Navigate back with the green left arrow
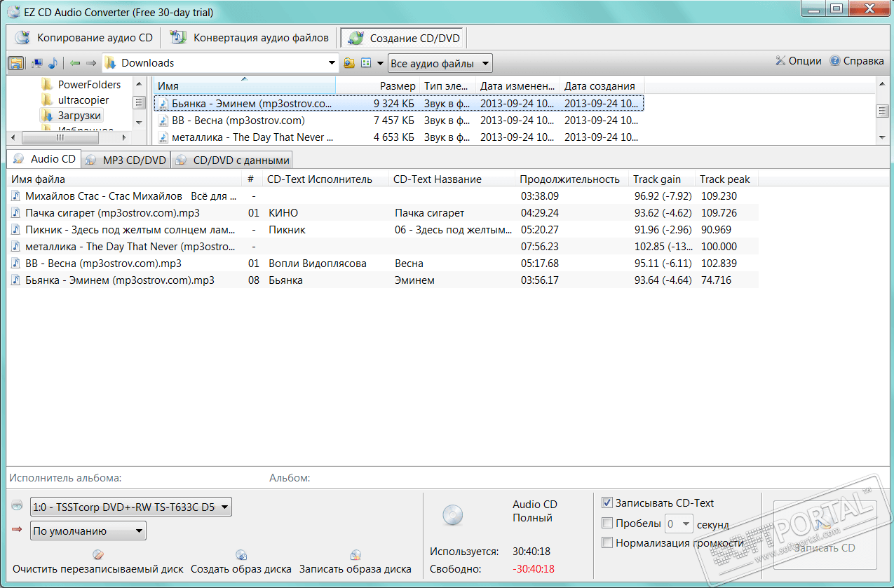 coord(75,63)
